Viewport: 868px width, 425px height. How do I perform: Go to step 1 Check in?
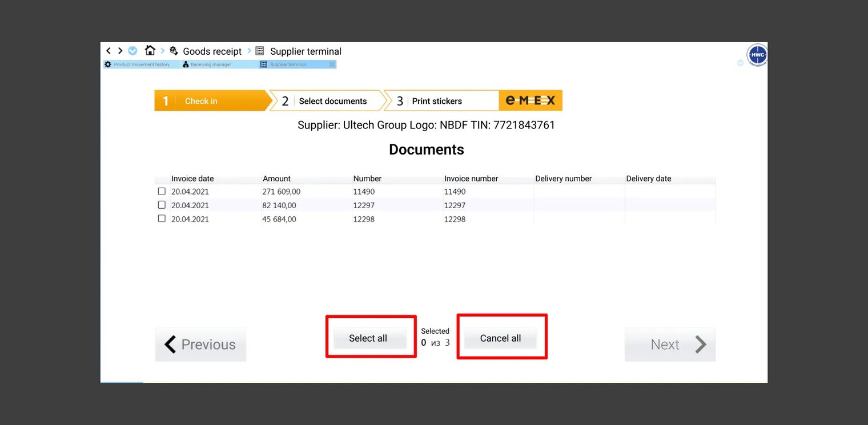pyautogui.click(x=212, y=100)
